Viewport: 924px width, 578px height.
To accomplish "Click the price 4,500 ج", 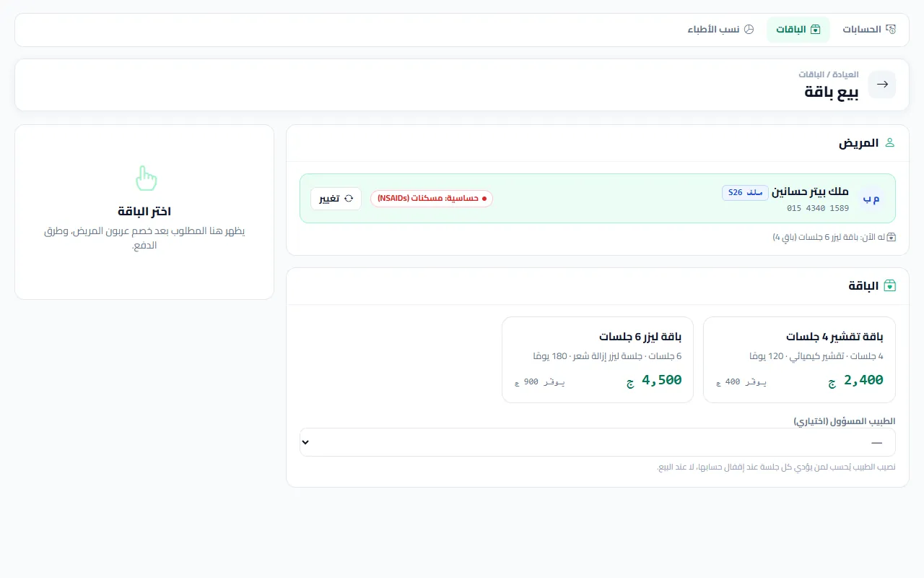I will [654, 380].
